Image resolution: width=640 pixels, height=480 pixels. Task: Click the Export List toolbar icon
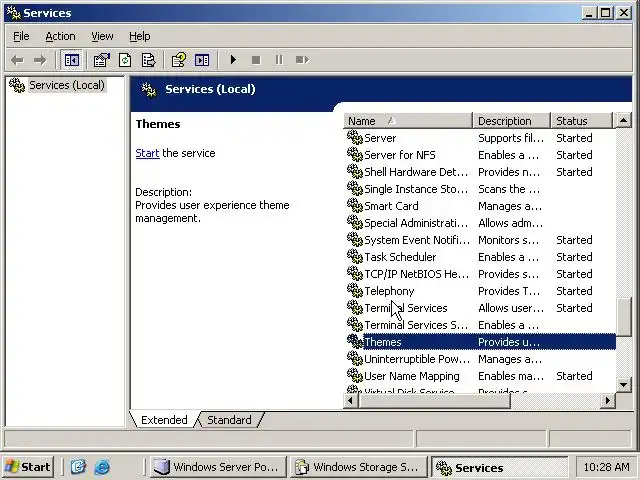[x=148, y=60]
